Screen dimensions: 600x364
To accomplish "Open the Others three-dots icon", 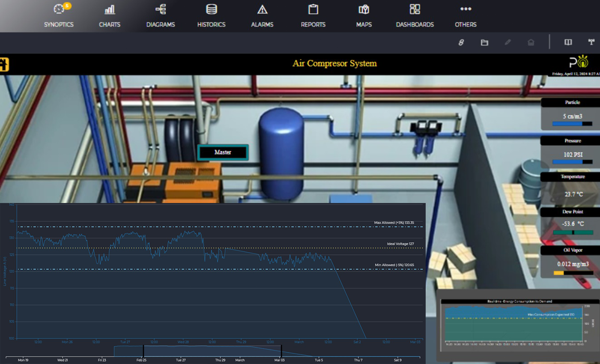I will pyautogui.click(x=466, y=9).
